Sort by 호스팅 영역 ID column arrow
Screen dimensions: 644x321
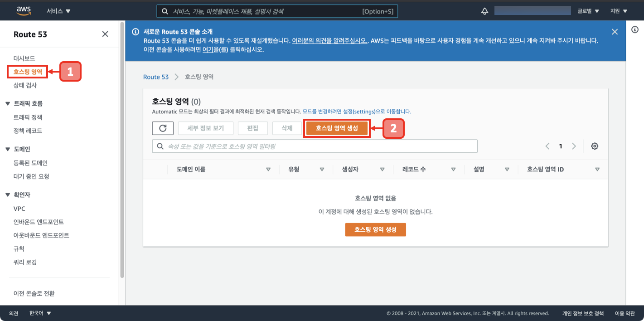tap(597, 170)
